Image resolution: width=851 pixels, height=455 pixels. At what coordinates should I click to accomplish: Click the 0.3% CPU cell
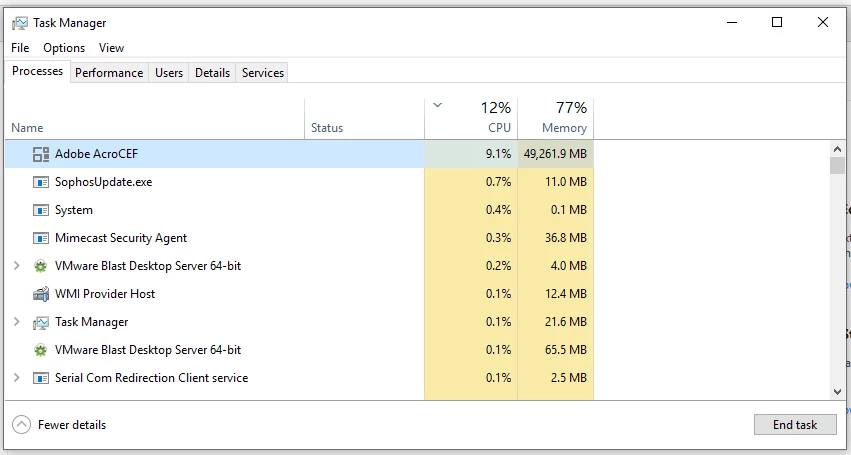click(x=471, y=238)
